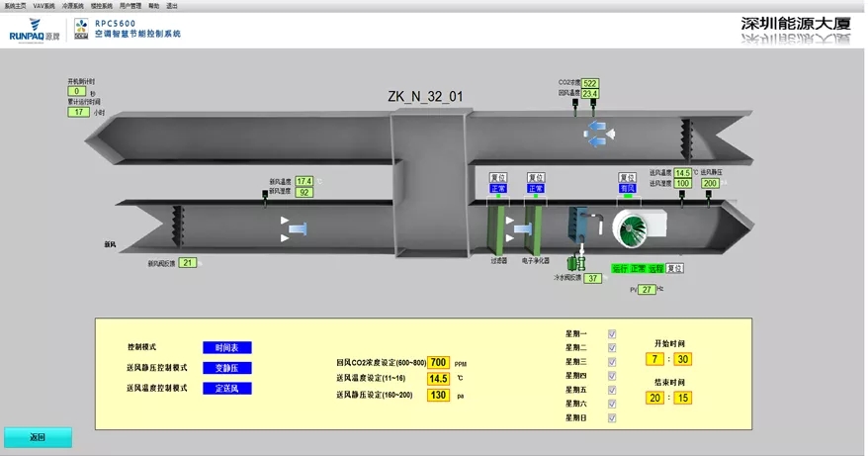The height and width of the screenshot is (456, 868).
Task: Toggle the 星期四 schedule checkbox
Action: 612,376
